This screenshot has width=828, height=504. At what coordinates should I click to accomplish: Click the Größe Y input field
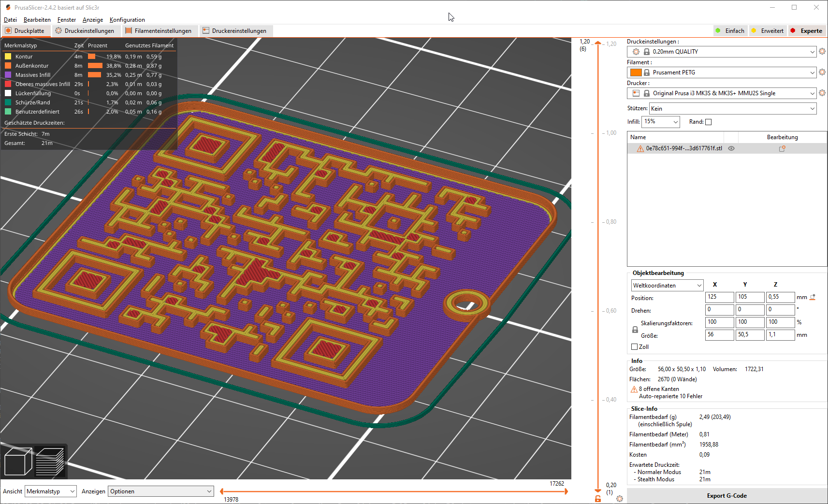click(750, 335)
